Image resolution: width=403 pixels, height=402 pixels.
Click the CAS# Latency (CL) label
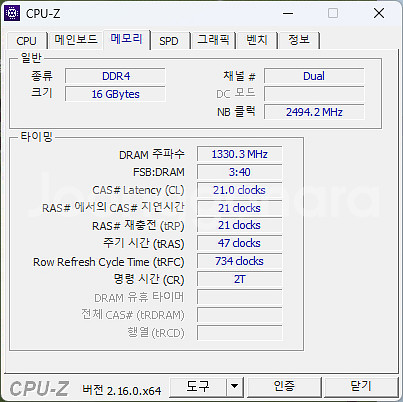pos(138,190)
